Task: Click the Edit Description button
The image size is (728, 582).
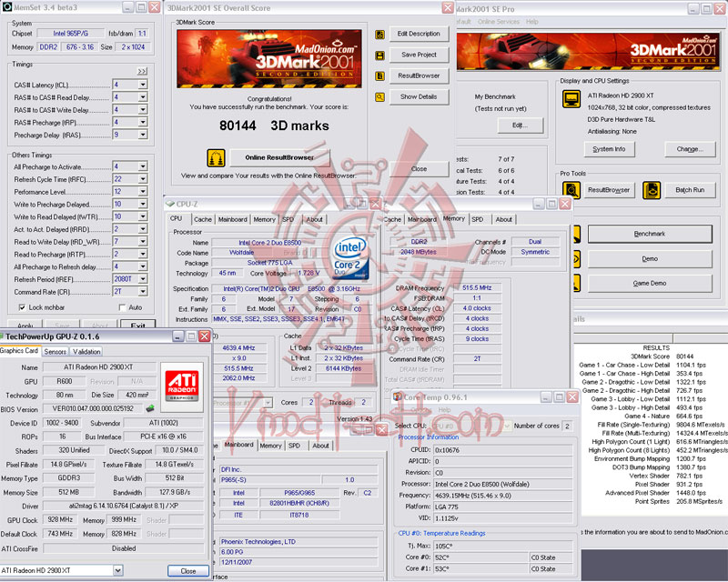Action: coord(419,34)
